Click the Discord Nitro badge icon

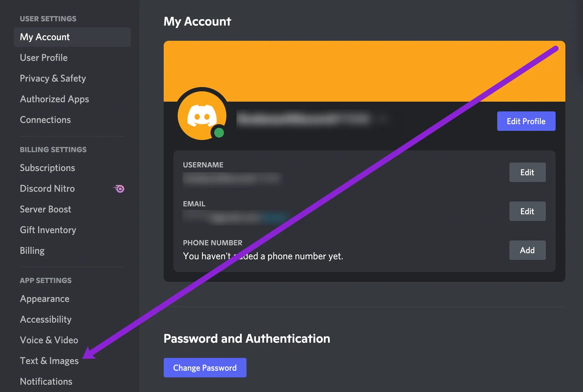(x=119, y=189)
